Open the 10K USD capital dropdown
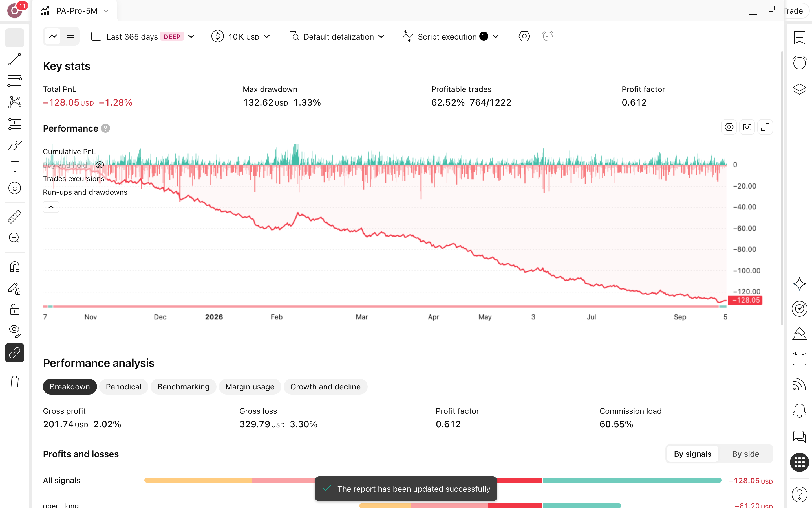 (x=240, y=36)
